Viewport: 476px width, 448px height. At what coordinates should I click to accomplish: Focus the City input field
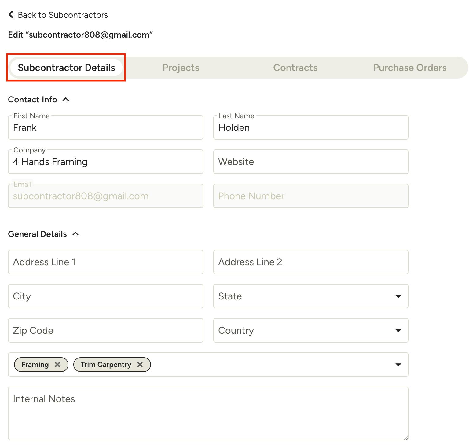(x=105, y=296)
